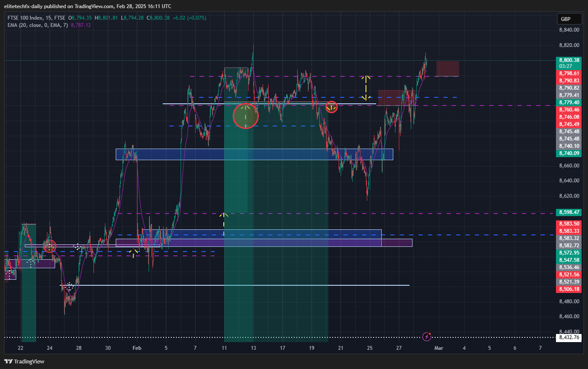Open the GBP currency selector
The width and height of the screenshot is (588, 369).
pyautogui.click(x=570, y=19)
